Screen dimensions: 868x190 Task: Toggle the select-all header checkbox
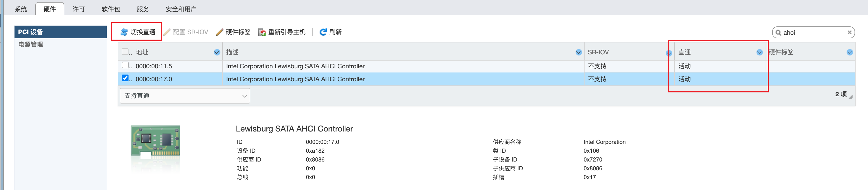pos(125,52)
